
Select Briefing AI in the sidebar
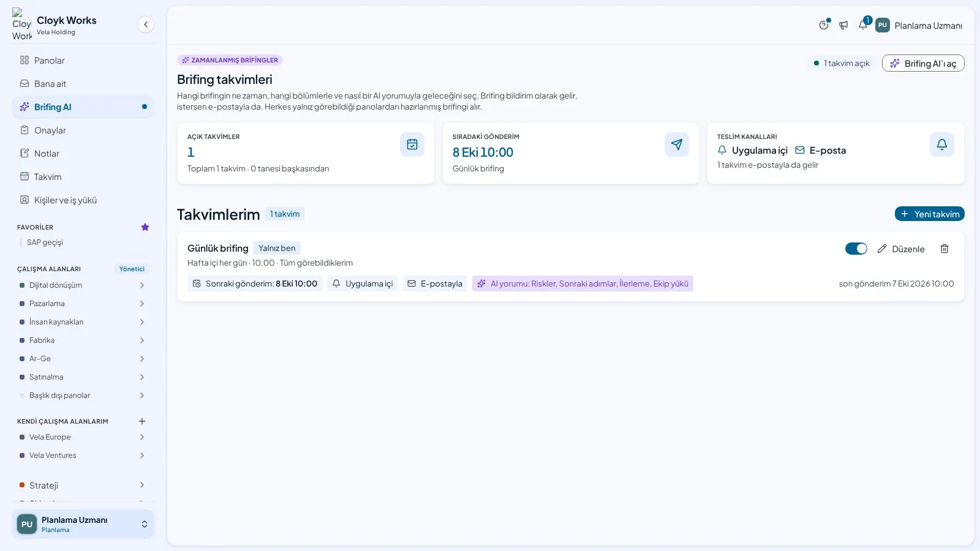coord(83,107)
